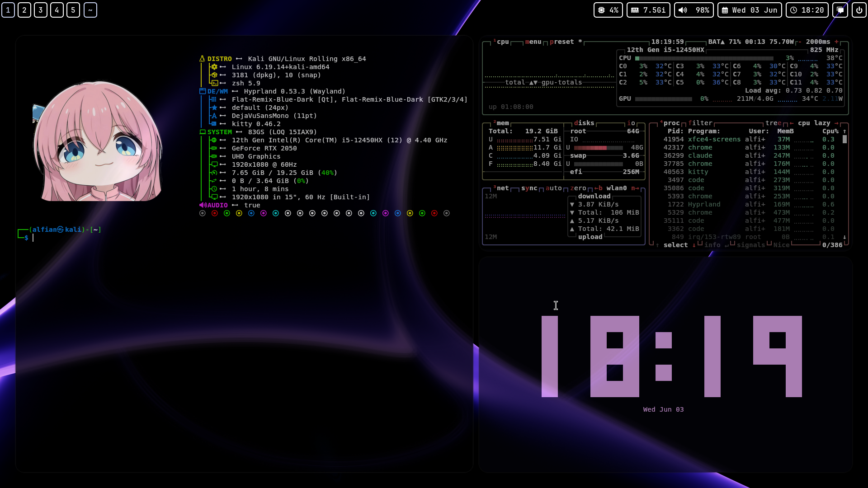This screenshot has width=868, height=488.
Task: Switch to next network interface with n arrow
Action: tap(635, 188)
